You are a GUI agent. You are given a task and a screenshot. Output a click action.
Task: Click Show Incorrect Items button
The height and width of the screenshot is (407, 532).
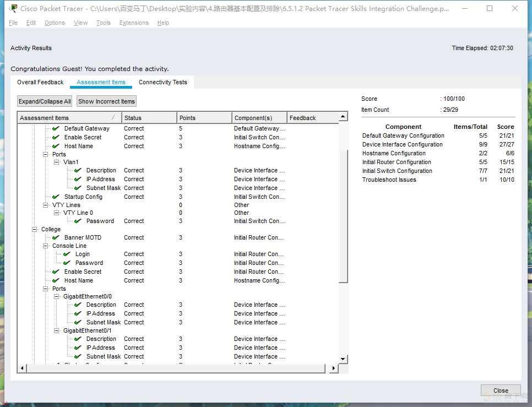pyautogui.click(x=106, y=101)
